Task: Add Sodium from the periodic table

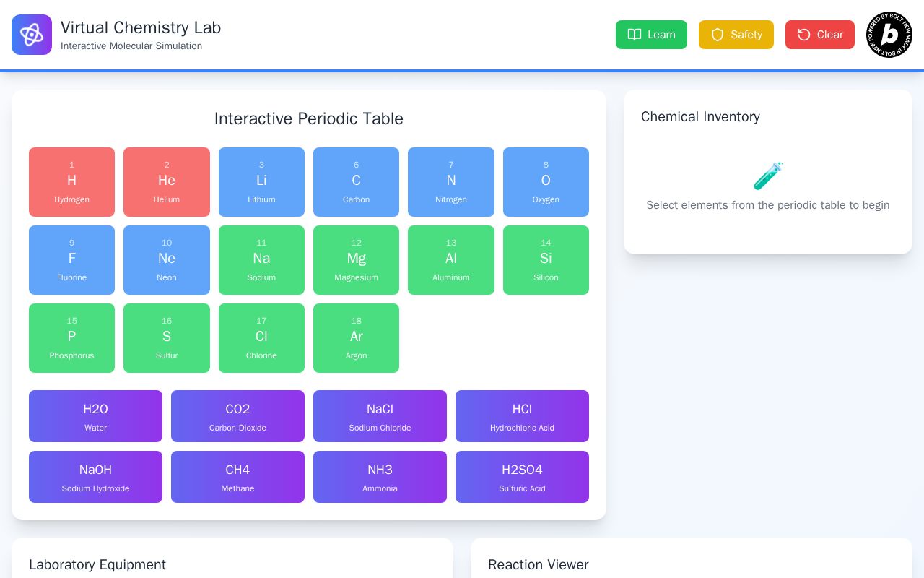Action: point(261,260)
